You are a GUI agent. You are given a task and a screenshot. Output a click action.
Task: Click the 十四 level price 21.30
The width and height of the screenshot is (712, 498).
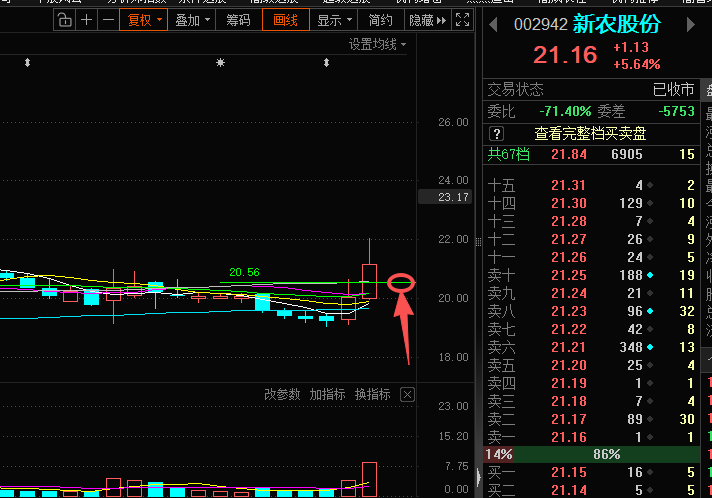point(569,203)
